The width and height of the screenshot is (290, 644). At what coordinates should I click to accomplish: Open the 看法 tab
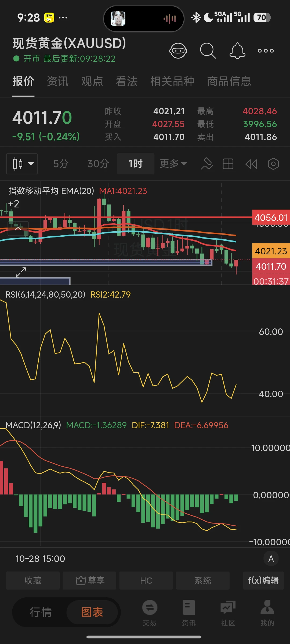[126, 81]
